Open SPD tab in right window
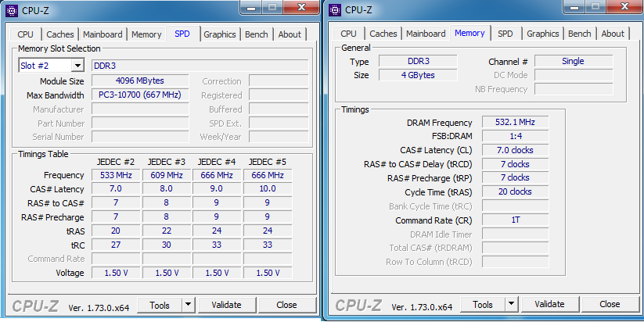 click(505, 34)
